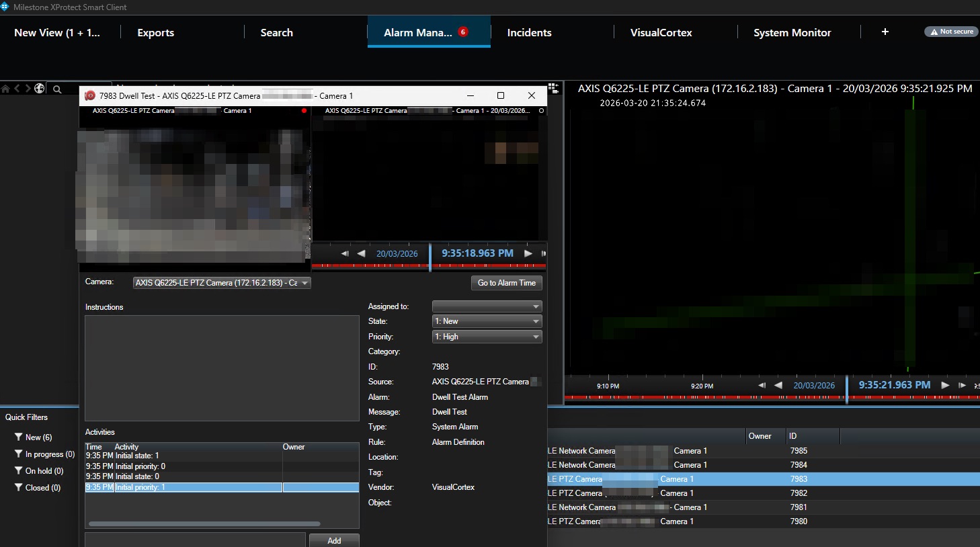Viewport: 980px width, 547px height.
Task: Switch to the VisualCortex tab
Action: point(661,32)
